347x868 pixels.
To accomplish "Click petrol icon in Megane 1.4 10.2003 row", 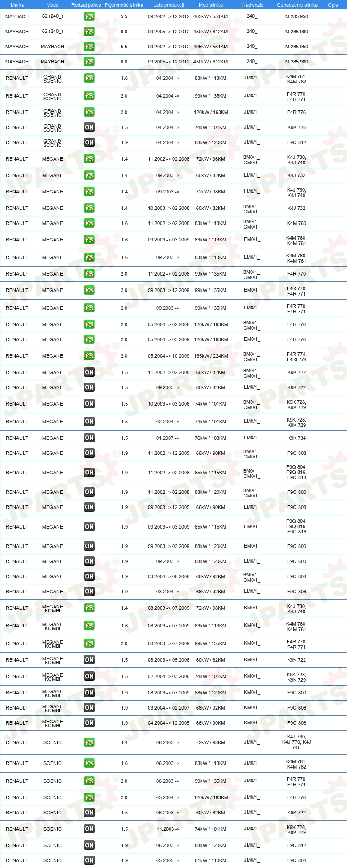I will 89,208.
